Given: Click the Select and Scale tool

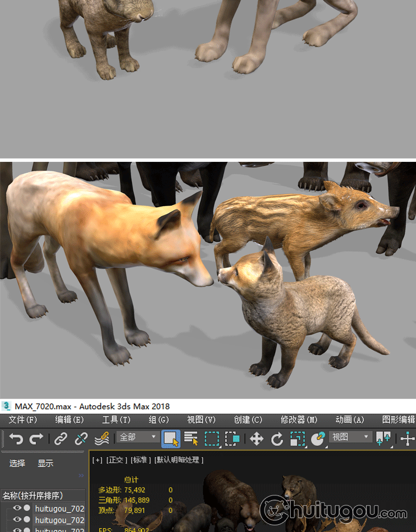Looking at the screenshot, I should click(297, 439).
